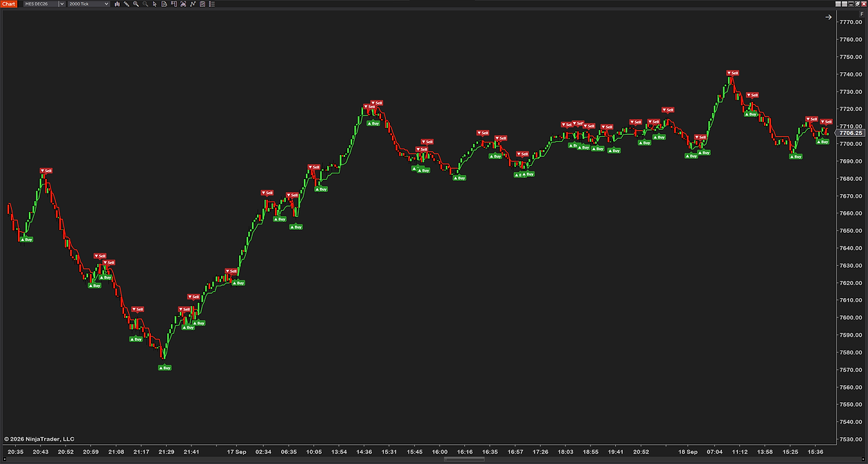Toggle the Chart Trader panel icon
This screenshot has width=868, height=464.
pos(174,4)
